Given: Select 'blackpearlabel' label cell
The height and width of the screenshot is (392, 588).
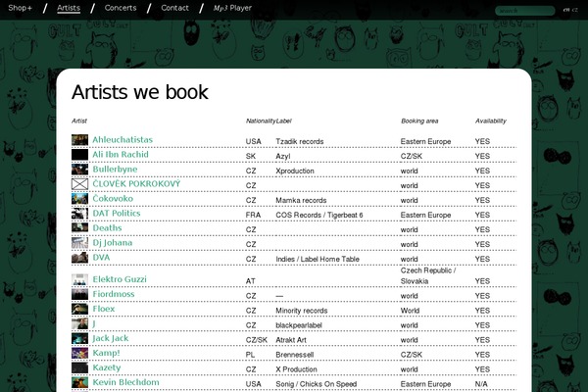Looking at the screenshot, I should click(x=299, y=325).
